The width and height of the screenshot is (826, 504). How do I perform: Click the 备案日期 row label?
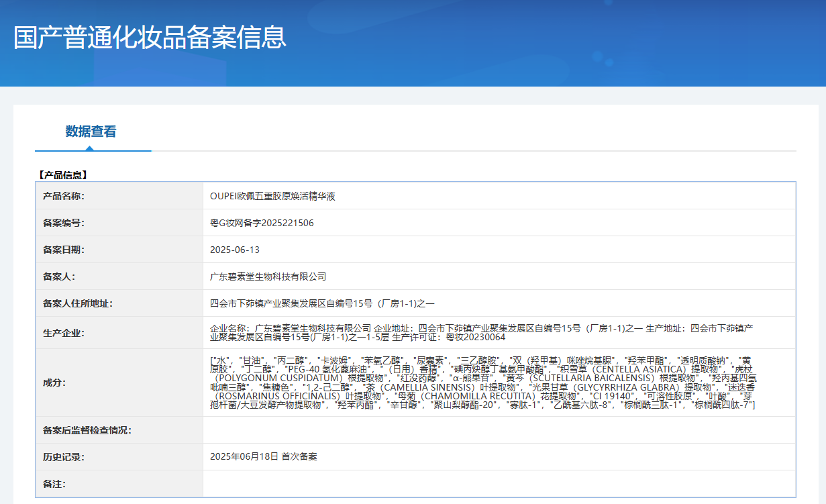(x=64, y=250)
